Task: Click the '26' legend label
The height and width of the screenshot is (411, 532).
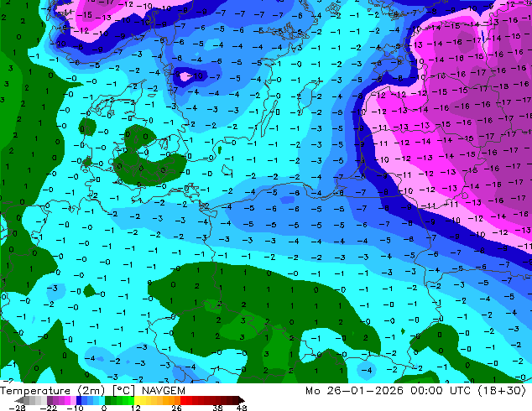Action: click(x=176, y=408)
